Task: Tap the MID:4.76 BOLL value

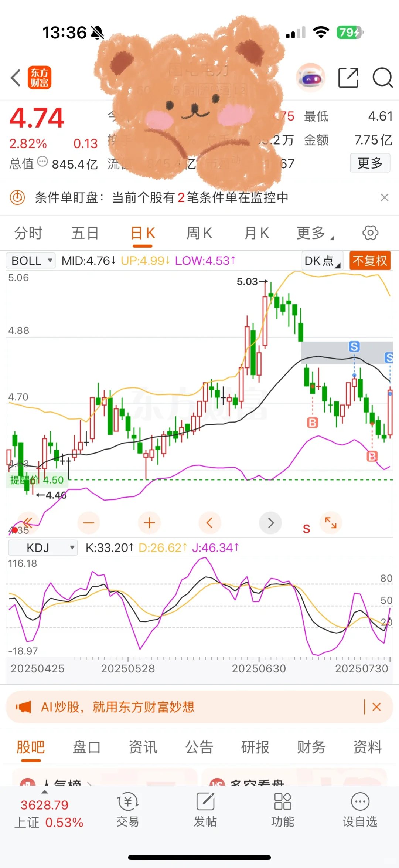Action: point(89,261)
